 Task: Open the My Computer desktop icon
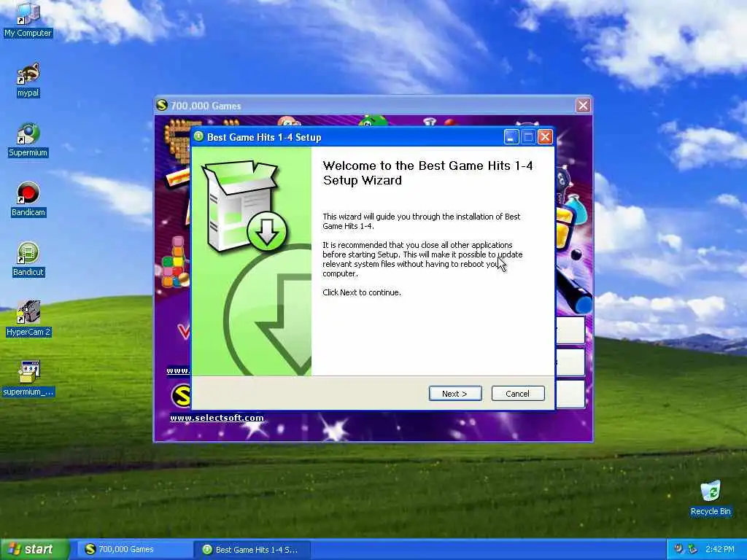(x=28, y=20)
